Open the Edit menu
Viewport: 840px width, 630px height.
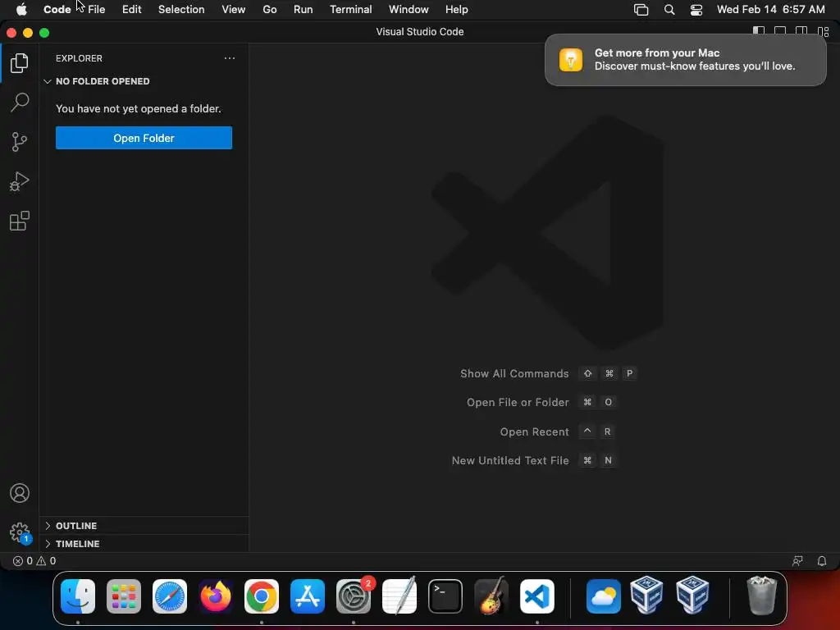click(132, 9)
